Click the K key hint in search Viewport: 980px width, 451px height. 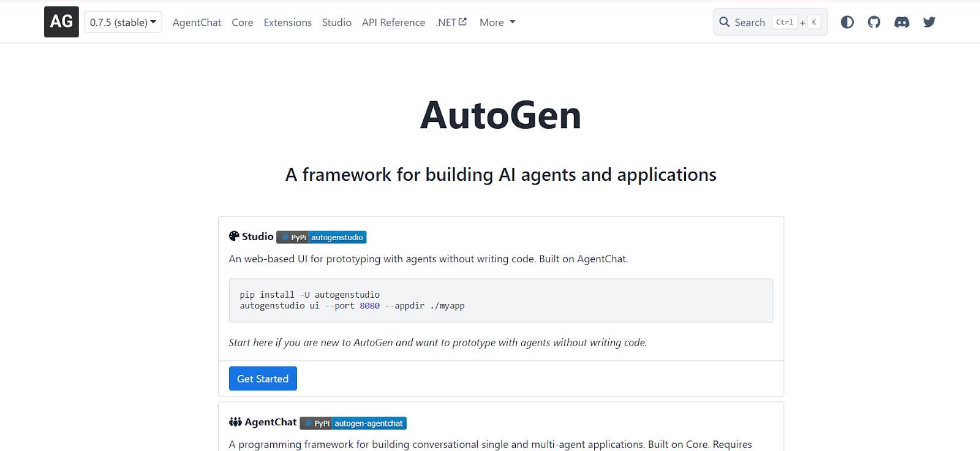click(814, 22)
